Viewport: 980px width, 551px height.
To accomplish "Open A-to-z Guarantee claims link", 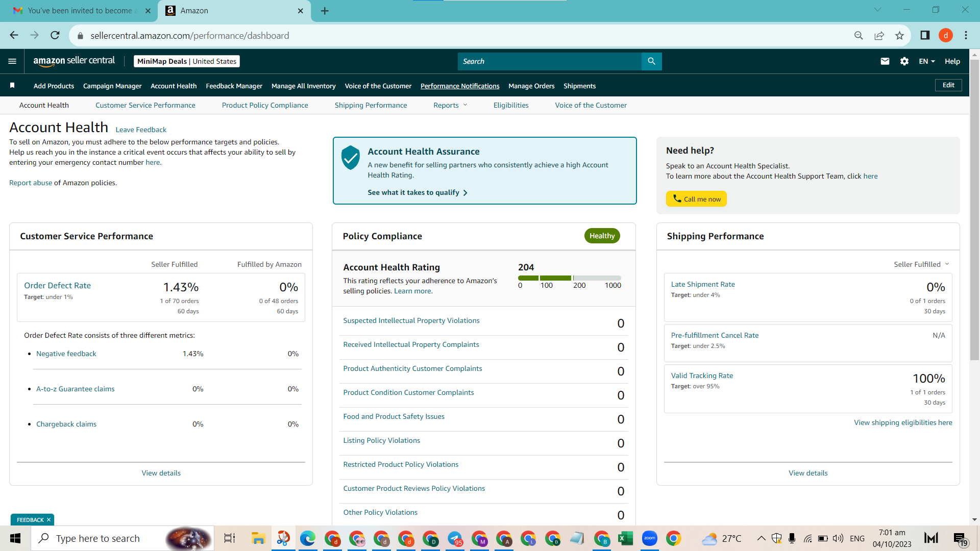I will (76, 389).
